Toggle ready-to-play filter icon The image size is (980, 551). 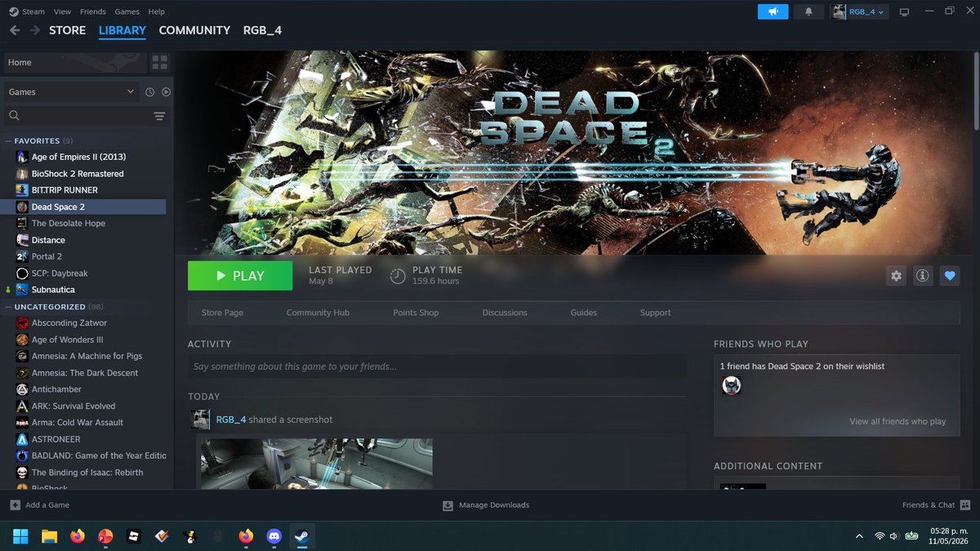pos(166,92)
